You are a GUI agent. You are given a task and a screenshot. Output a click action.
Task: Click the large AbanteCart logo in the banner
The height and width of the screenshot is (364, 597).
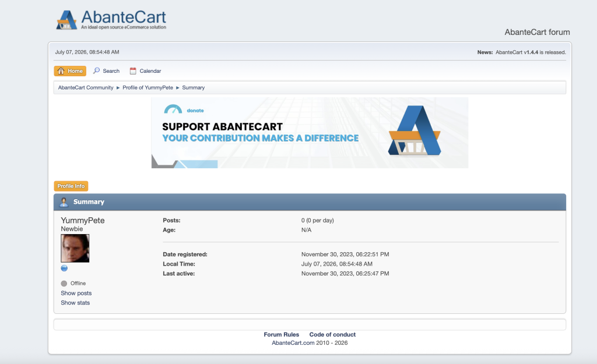pyautogui.click(x=415, y=130)
